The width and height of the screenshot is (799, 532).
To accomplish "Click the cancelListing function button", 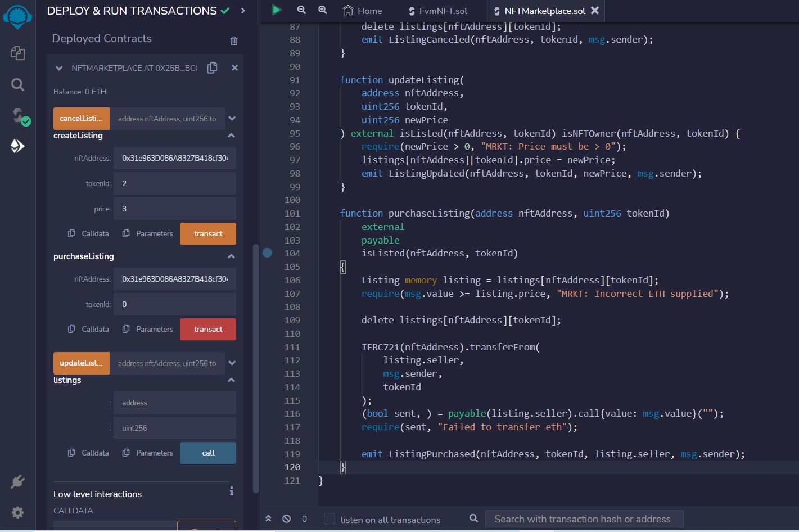I will [82, 119].
